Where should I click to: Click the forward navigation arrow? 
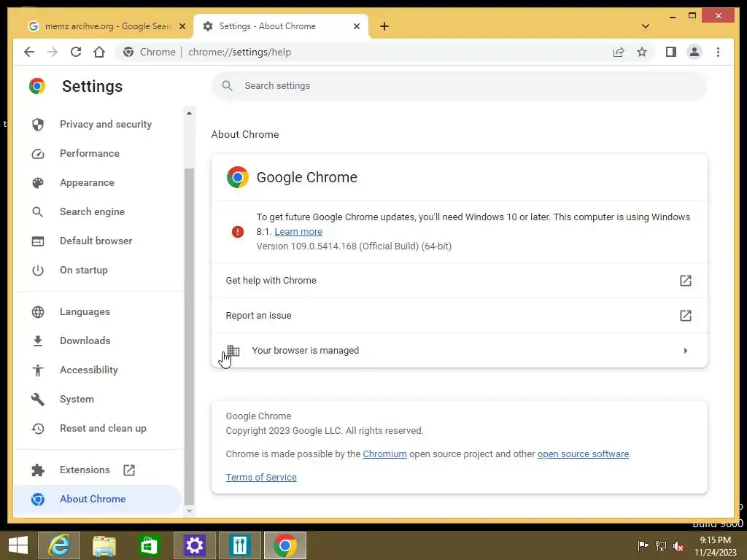click(53, 52)
